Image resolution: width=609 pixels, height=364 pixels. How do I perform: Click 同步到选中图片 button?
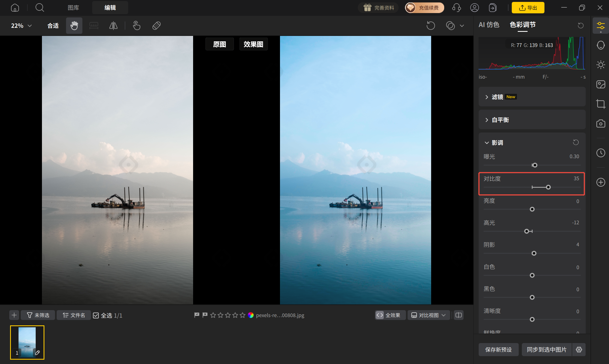pos(547,350)
